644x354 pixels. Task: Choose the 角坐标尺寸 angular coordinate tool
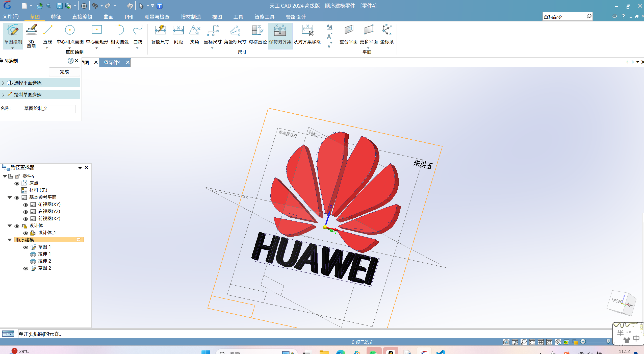pyautogui.click(x=235, y=35)
